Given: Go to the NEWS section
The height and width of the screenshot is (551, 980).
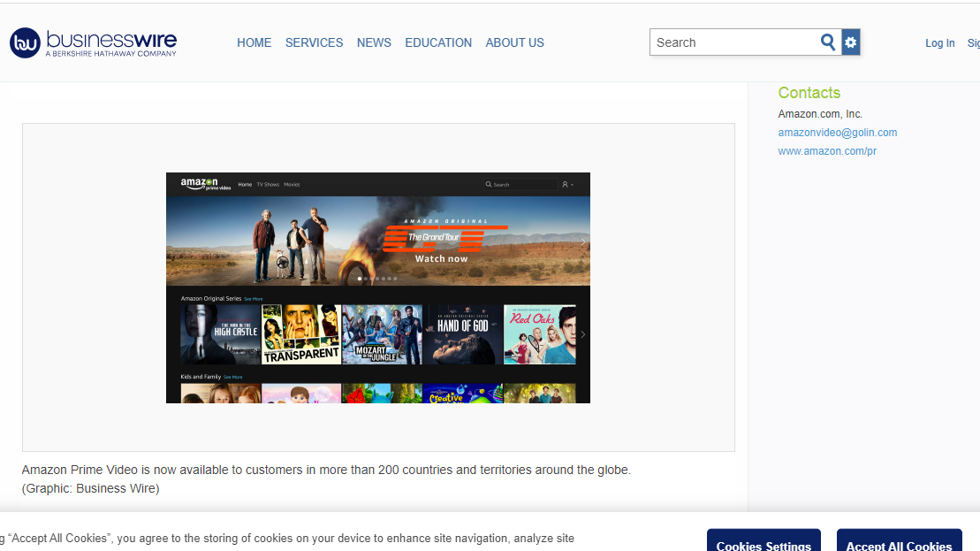Looking at the screenshot, I should click(x=374, y=42).
